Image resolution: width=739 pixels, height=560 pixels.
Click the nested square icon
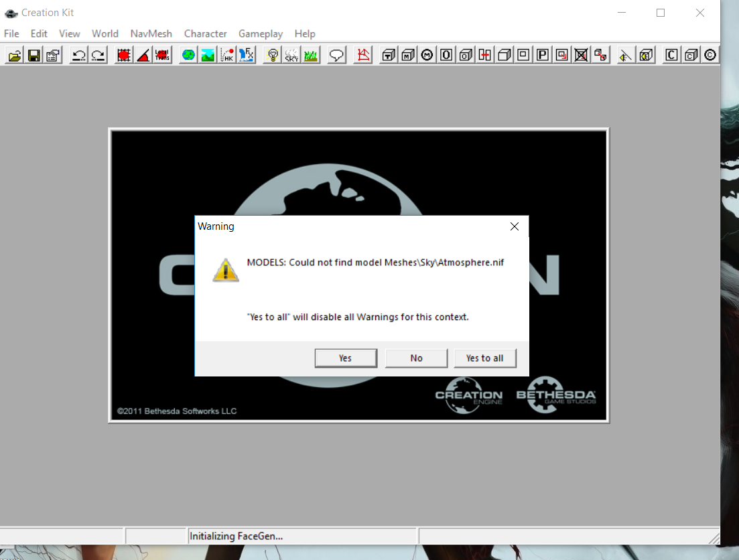tap(523, 55)
